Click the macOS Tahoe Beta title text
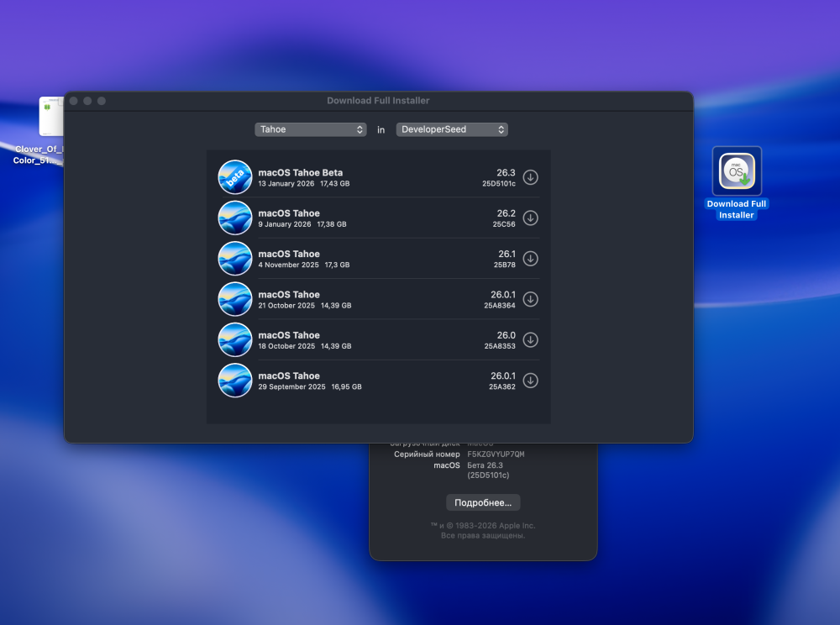840x625 pixels. pyautogui.click(x=301, y=172)
